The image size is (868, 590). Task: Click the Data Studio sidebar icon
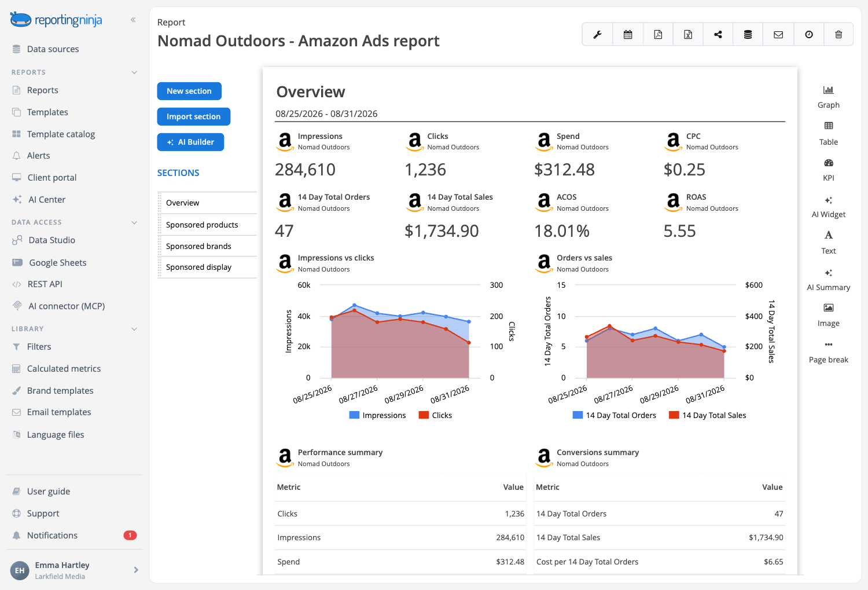click(x=17, y=240)
